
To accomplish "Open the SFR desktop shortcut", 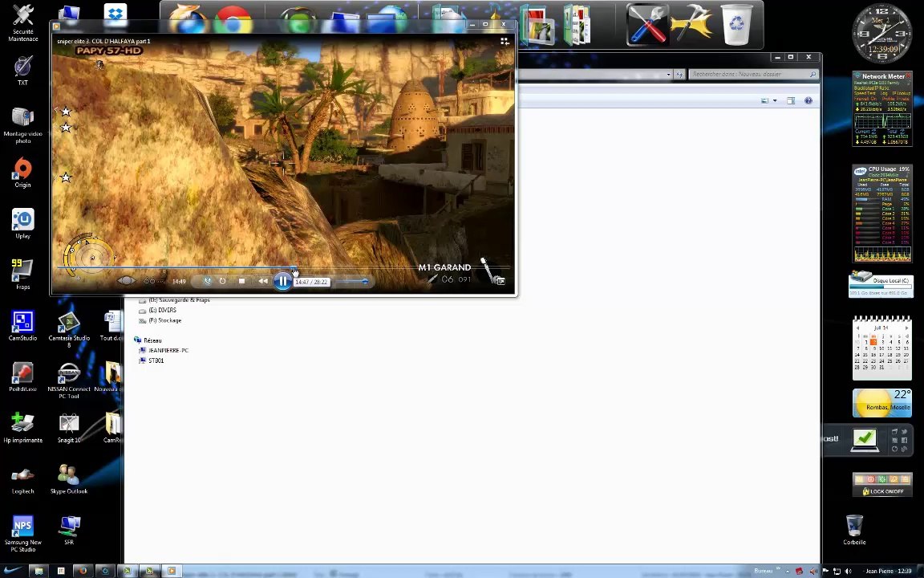I will point(69,530).
